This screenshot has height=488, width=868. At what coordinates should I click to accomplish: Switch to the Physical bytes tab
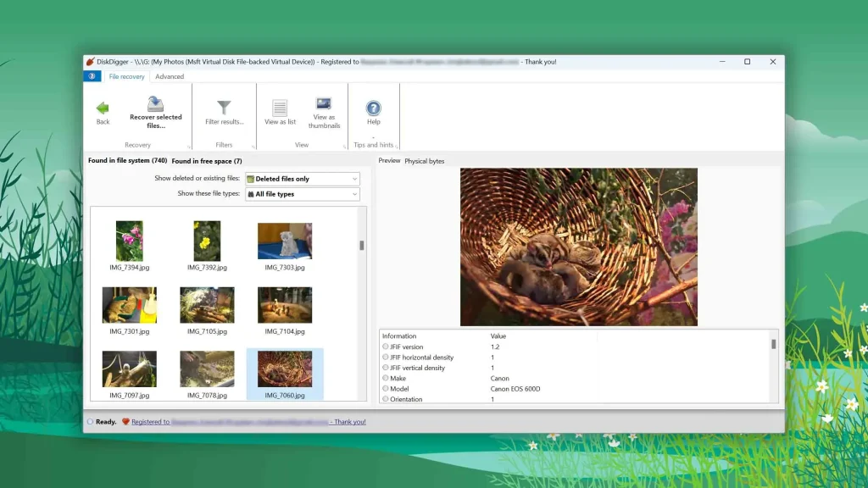coord(424,161)
